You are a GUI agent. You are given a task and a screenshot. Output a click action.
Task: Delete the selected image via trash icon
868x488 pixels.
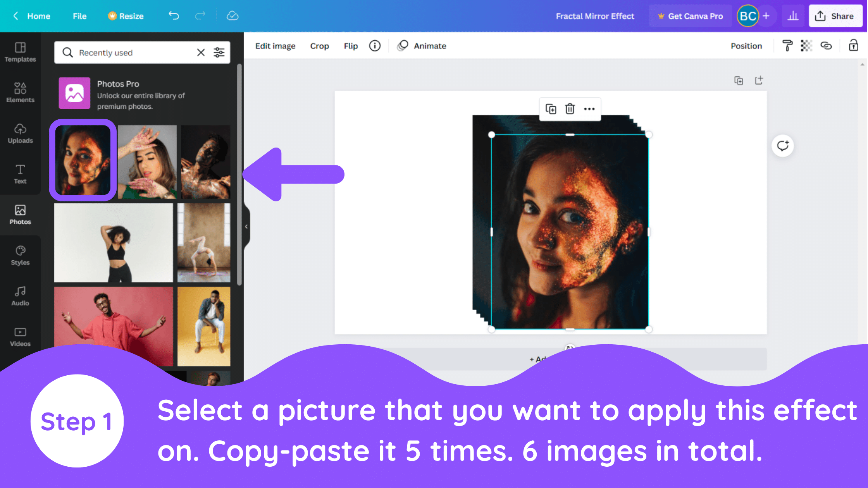[570, 109]
